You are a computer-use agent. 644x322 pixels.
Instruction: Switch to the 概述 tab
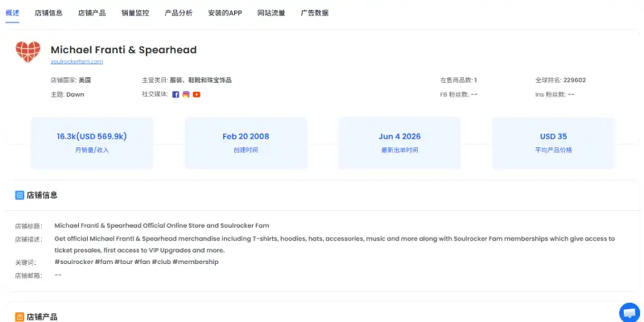tap(12, 13)
